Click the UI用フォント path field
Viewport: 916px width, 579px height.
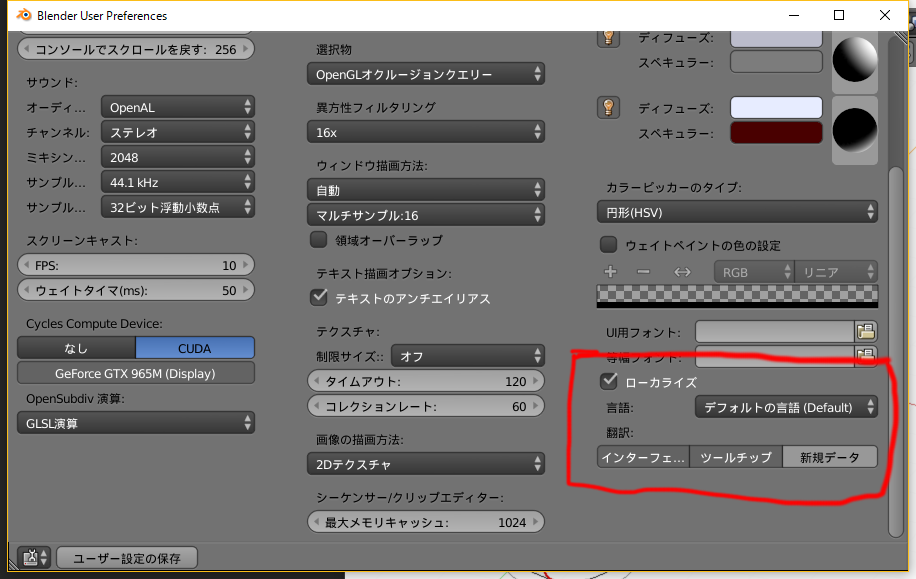click(775, 332)
